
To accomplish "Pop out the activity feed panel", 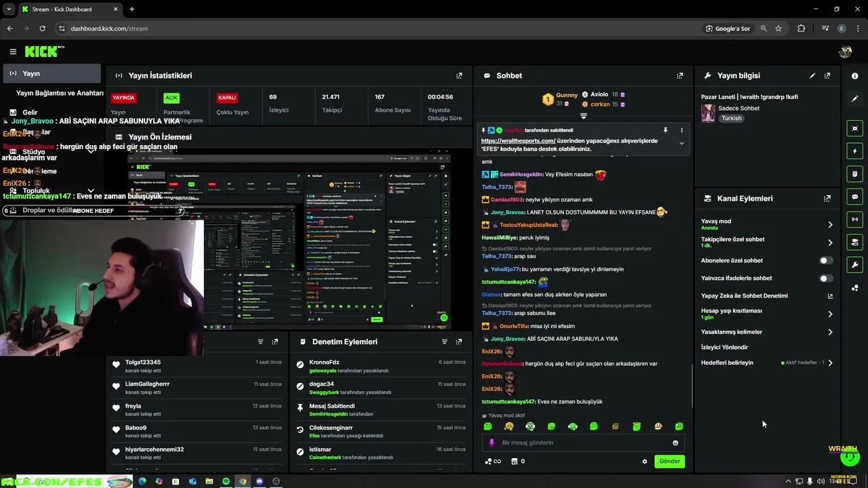I will click(x=275, y=342).
